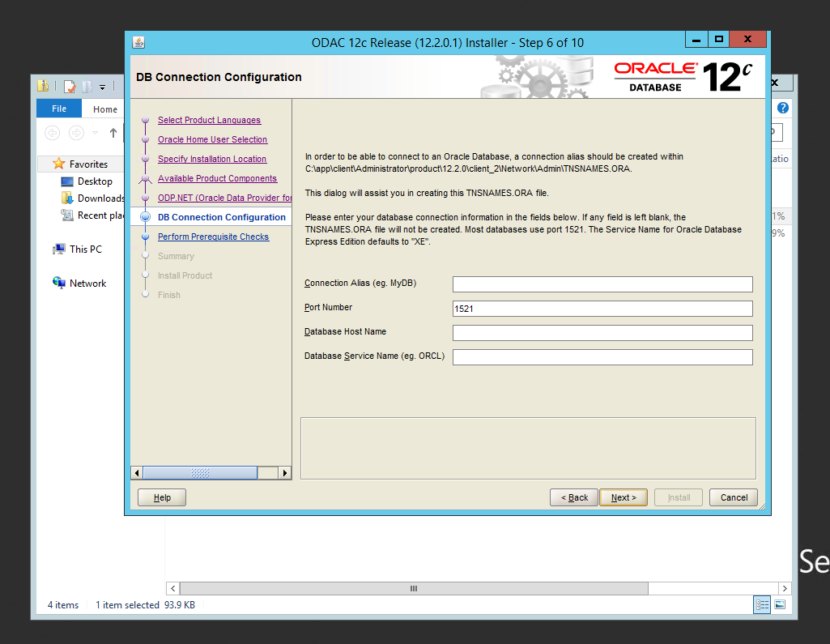
Task: Select DB Connection Configuration step
Action: tap(221, 217)
